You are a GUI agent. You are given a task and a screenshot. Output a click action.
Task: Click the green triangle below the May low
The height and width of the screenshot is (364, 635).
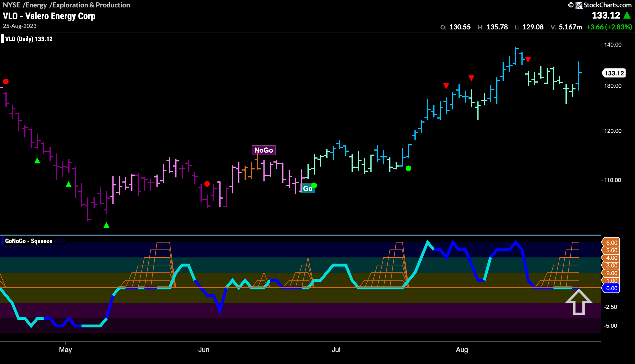click(x=106, y=225)
